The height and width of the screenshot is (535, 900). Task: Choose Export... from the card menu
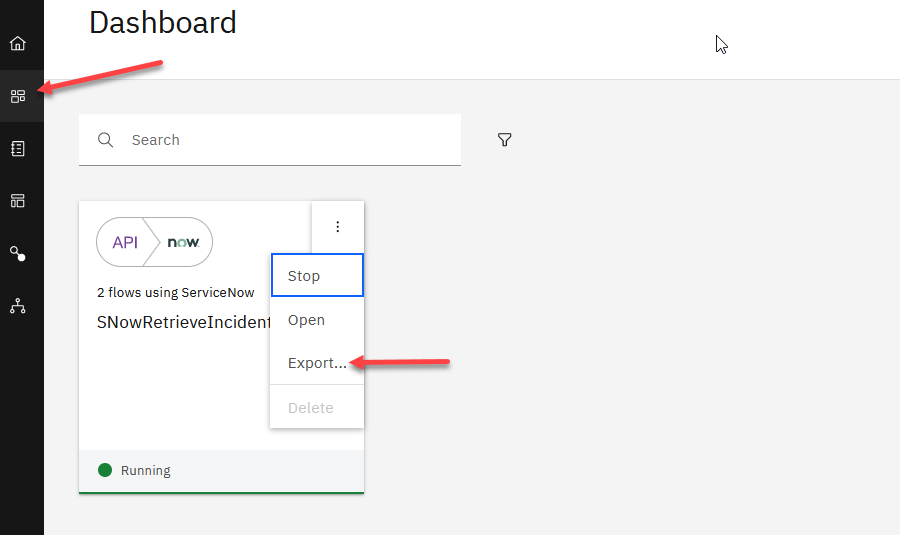tap(316, 363)
